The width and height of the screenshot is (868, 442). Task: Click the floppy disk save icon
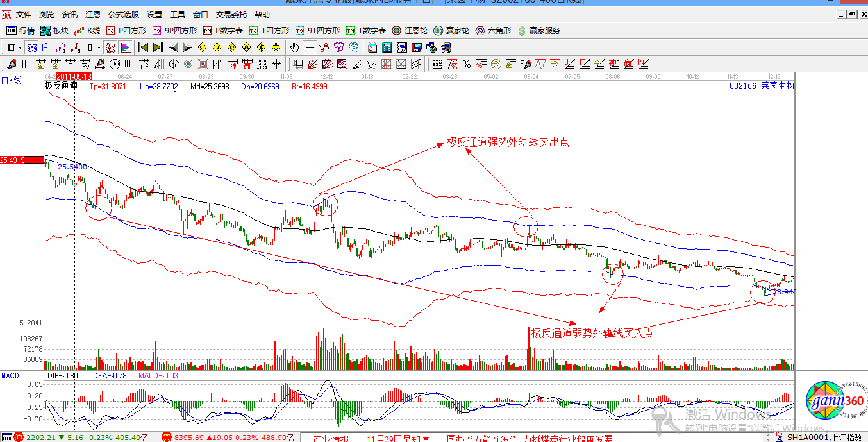[x=417, y=47]
